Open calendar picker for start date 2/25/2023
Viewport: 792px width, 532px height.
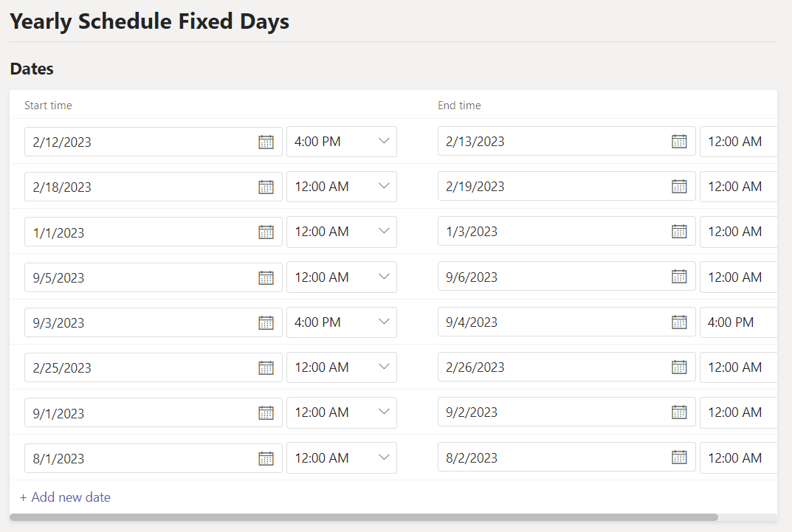point(266,367)
